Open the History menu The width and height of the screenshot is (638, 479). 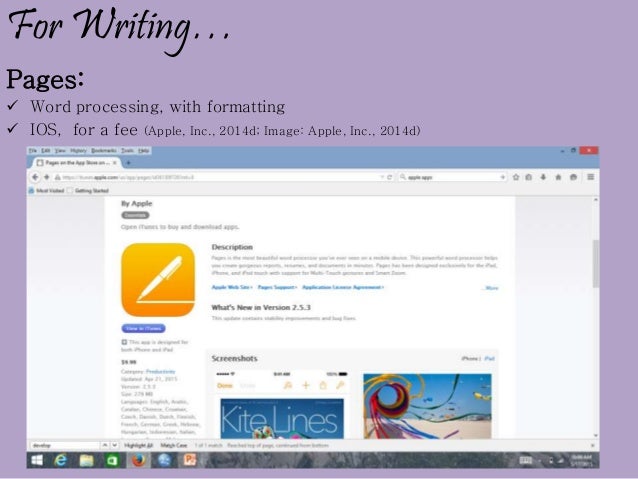pos(78,151)
